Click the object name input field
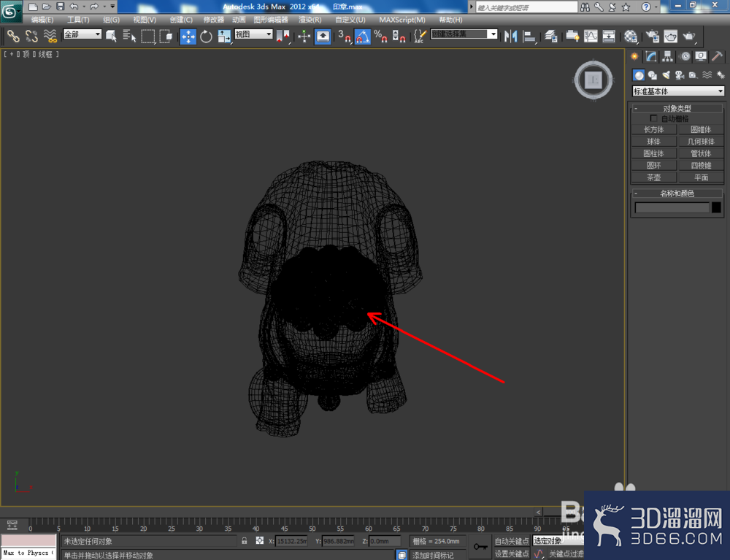Viewport: 730px width, 560px height. (x=672, y=207)
